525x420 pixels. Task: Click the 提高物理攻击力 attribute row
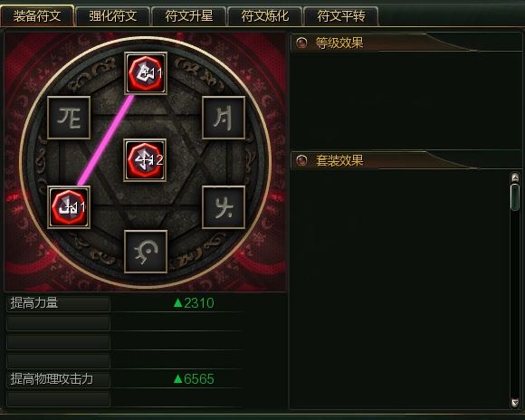pos(126,378)
